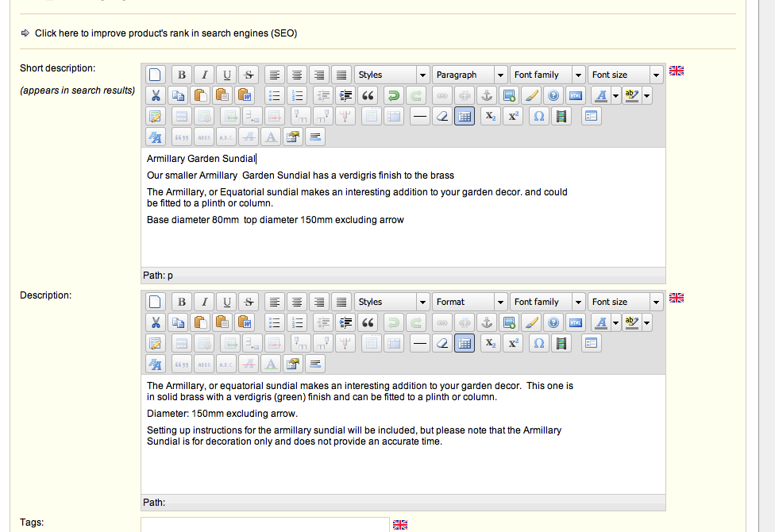Image resolution: width=775 pixels, height=532 pixels.
Task: Click 'Diameter: 150mm excluding arrow.' line
Action: point(222,414)
